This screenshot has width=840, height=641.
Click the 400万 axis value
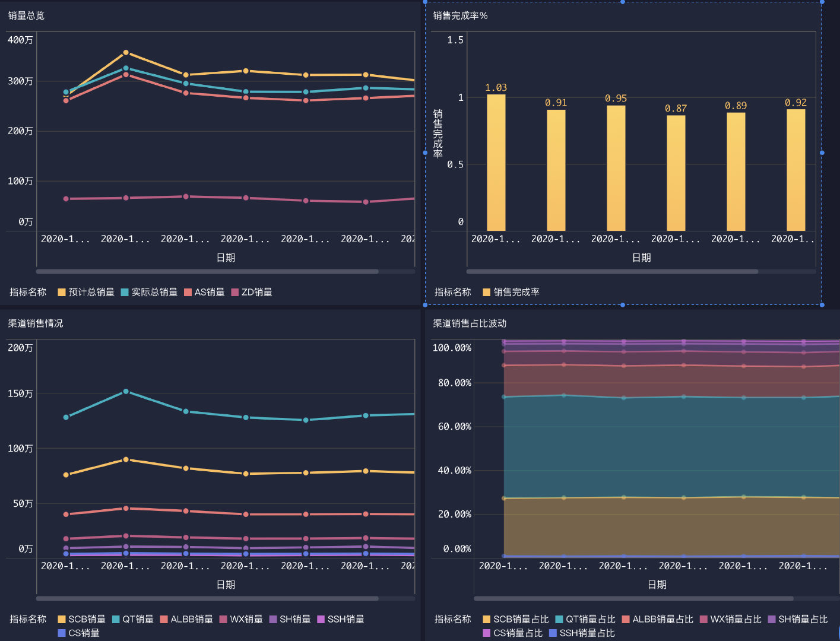tap(20, 40)
